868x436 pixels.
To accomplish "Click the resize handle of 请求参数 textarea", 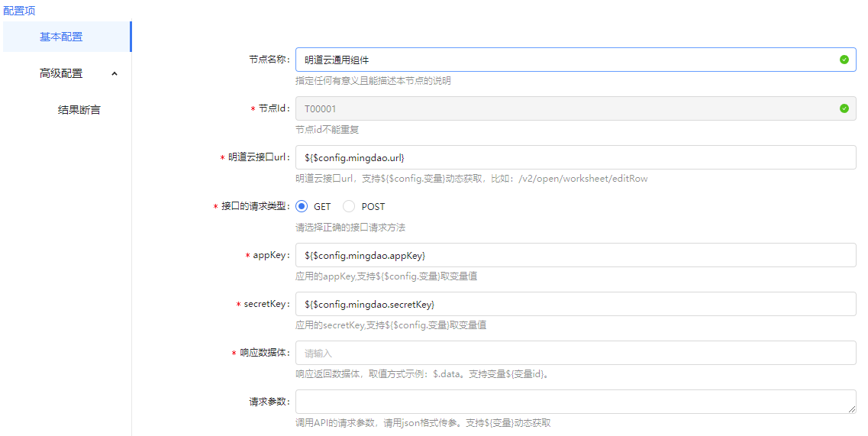I will point(851,409).
